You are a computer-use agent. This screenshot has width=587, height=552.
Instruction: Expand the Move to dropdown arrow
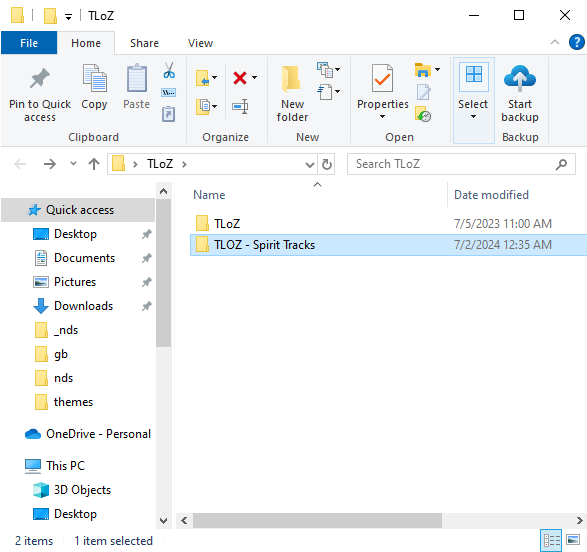215,77
